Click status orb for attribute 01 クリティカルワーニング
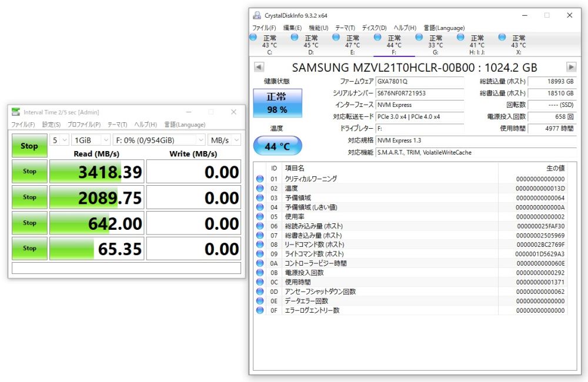Image resolution: width=588 pixels, height=382 pixels. tap(260, 179)
